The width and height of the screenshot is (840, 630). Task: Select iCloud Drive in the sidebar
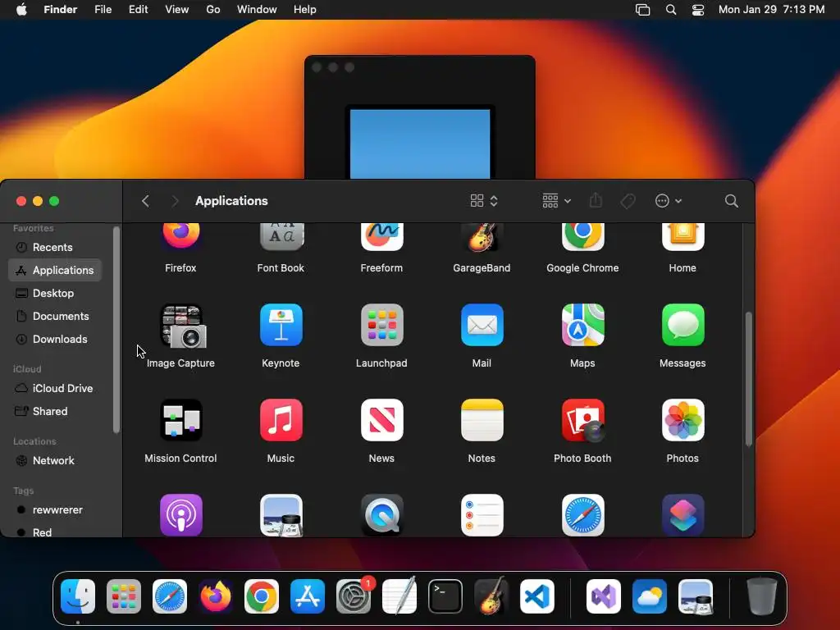55,388
